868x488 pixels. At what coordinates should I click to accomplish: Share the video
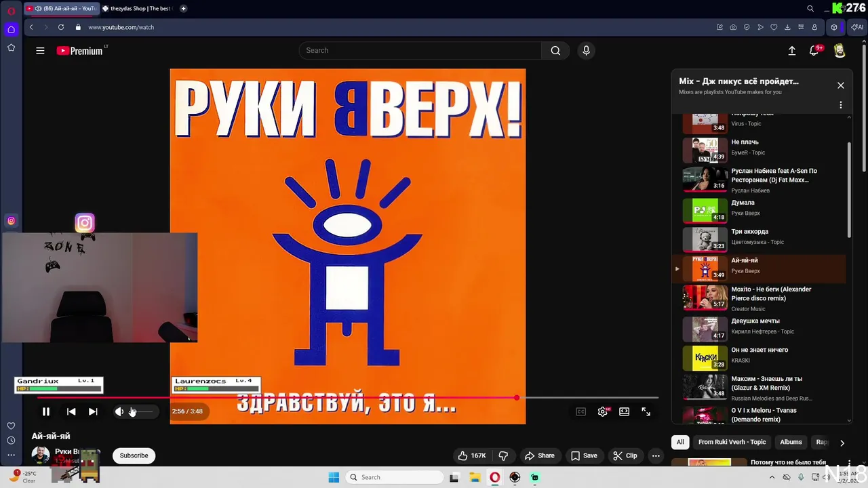tap(540, 455)
